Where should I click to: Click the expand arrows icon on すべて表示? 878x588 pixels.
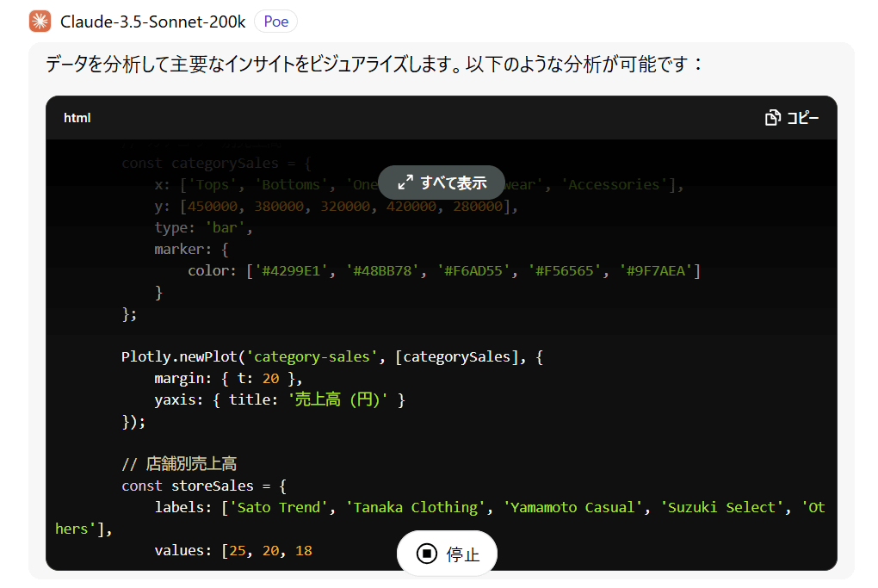405,183
